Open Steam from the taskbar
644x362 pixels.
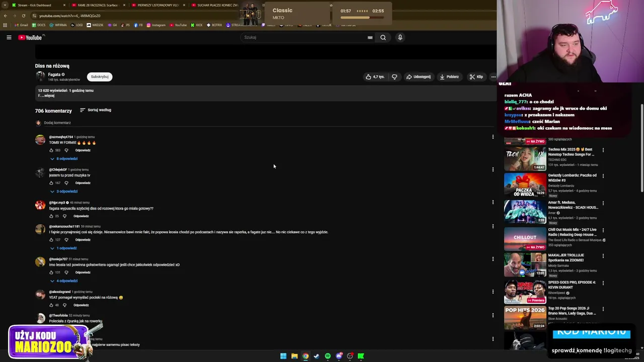coord(316,356)
